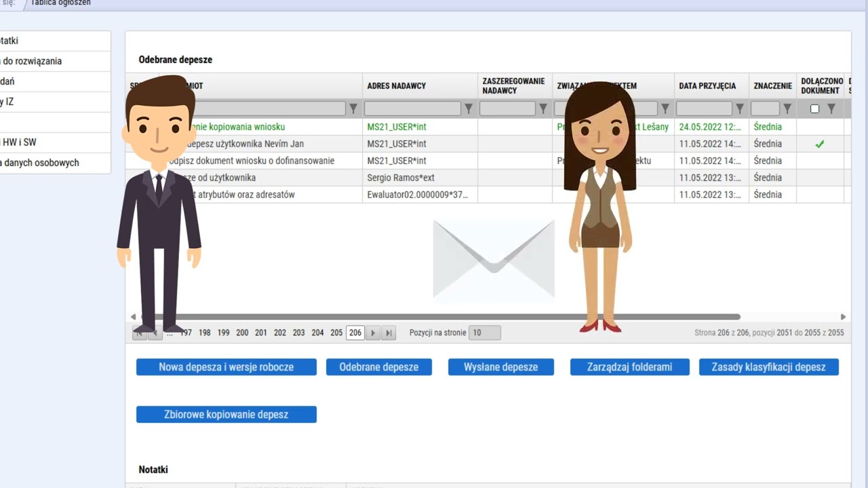Tick the DOŁĄCZONO DOKUMENT filter checkbox
The height and width of the screenshot is (488, 868).
pyautogui.click(x=815, y=108)
